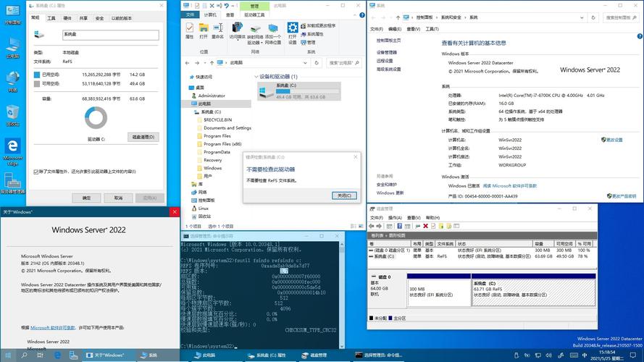
Task: Click the up arrow in Explorer navigation bar
Action: [212, 63]
